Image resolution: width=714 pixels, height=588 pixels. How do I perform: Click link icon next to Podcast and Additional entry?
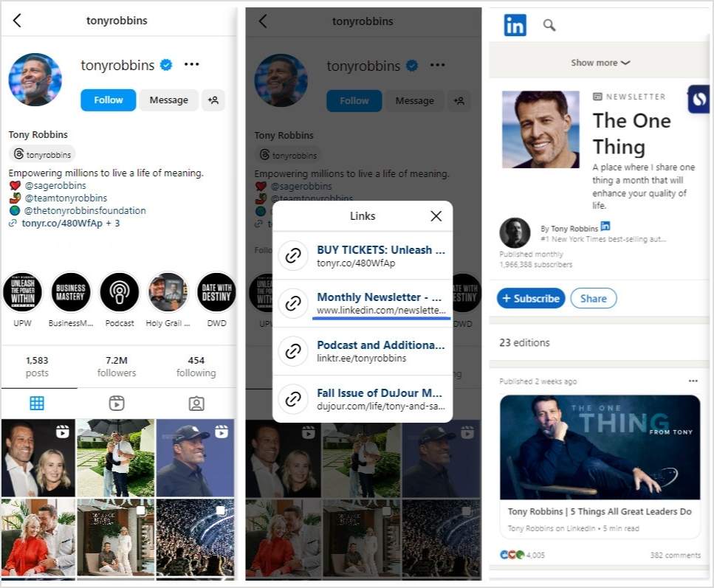point(293,351)
